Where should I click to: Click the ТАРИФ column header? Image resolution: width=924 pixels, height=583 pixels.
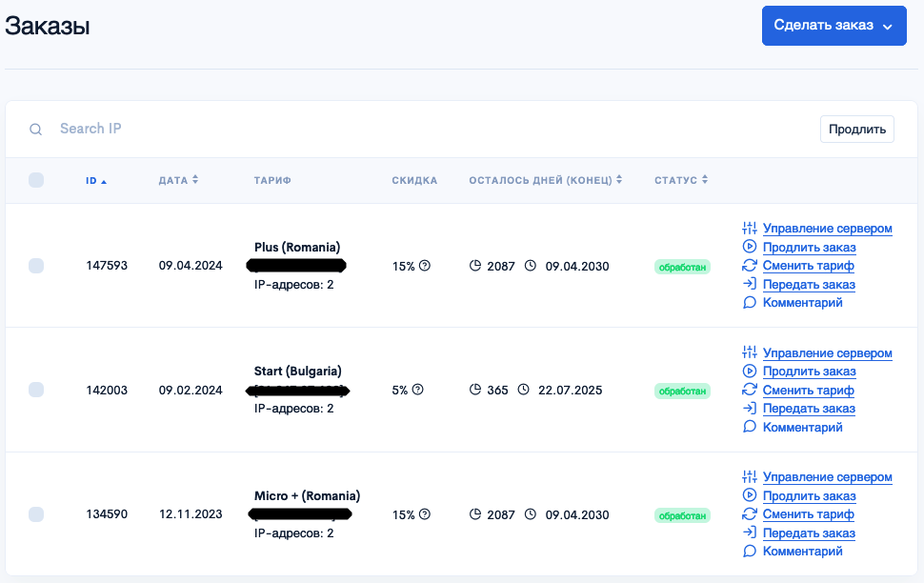pos(272,180)
